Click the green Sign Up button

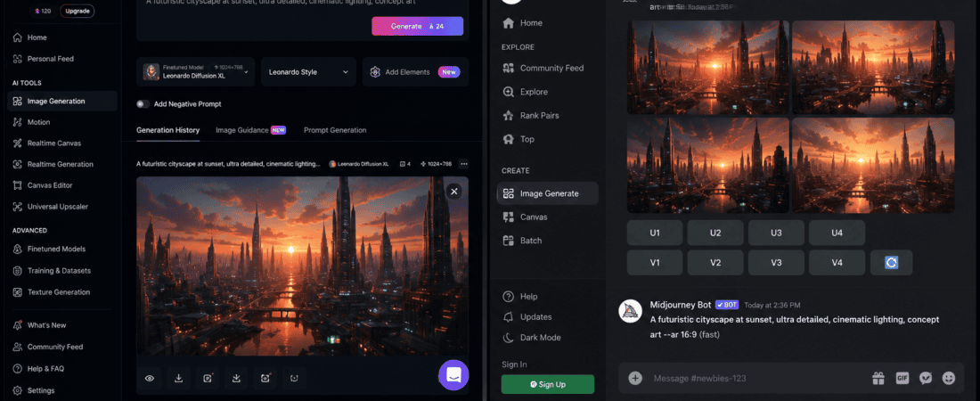[x=548, y=384]
